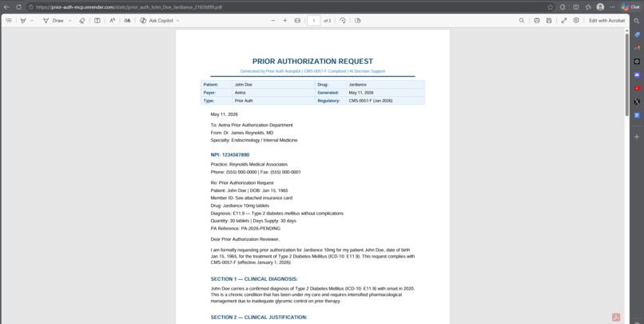Click 'PA Reference: PA-2026-PENDING' line

coord(245,229)
